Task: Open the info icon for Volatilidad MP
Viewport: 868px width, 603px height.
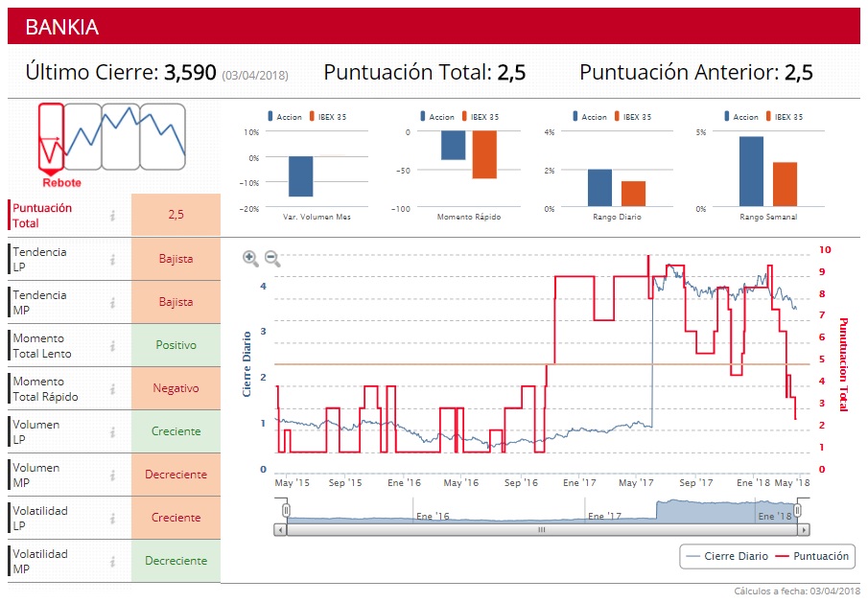Action: 112,561
